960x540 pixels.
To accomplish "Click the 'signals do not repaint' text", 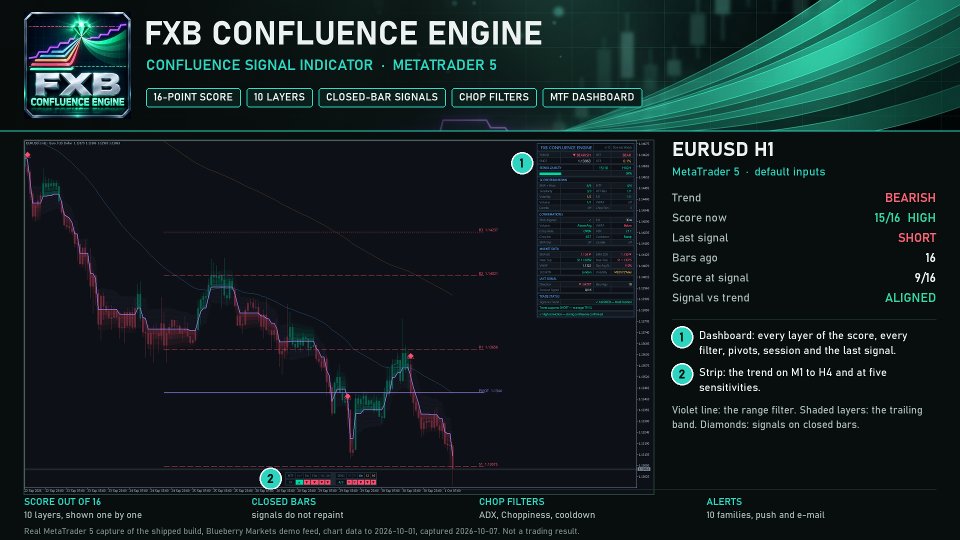I will 297,515.
